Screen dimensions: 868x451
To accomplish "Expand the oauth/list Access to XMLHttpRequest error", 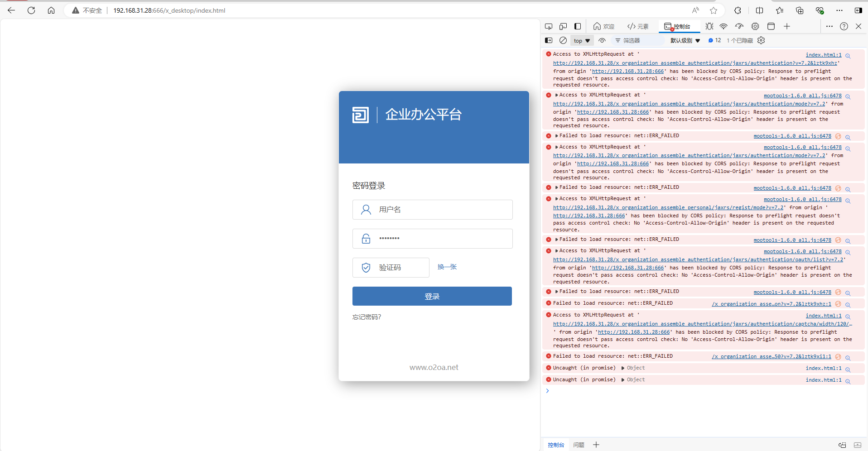I will pyautogui.click(x=556, y=251).
